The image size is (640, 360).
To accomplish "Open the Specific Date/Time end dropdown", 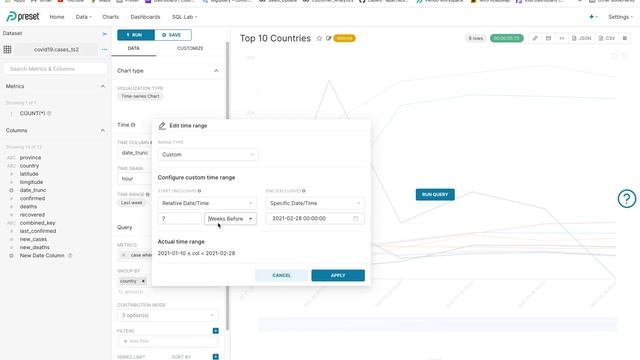I will click(315, 203).
